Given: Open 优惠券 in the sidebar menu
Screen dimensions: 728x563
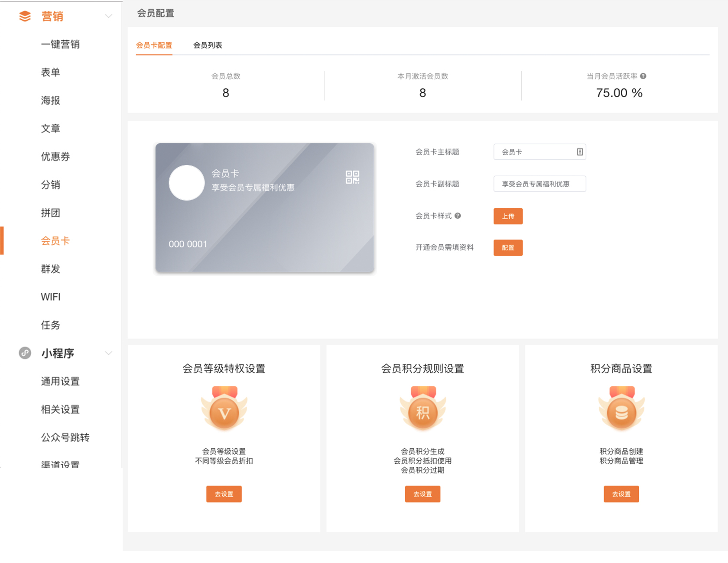Looking at the screenshot, I should tap(55, 157).
